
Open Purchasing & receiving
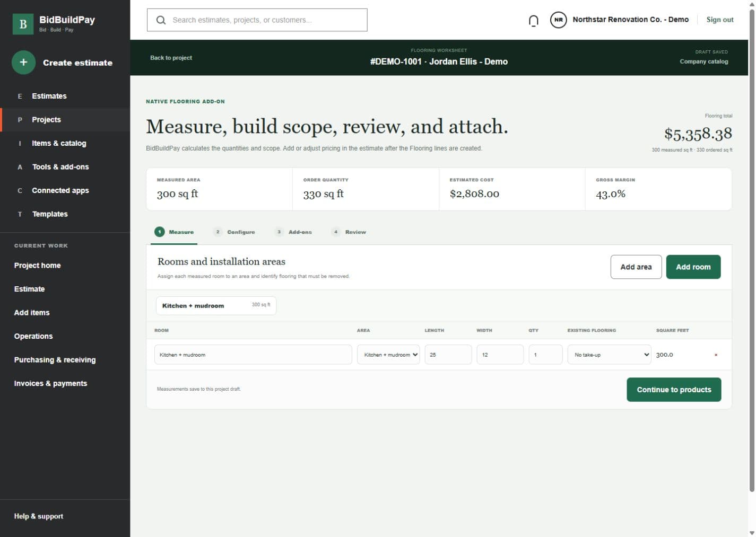pos(55,360)
